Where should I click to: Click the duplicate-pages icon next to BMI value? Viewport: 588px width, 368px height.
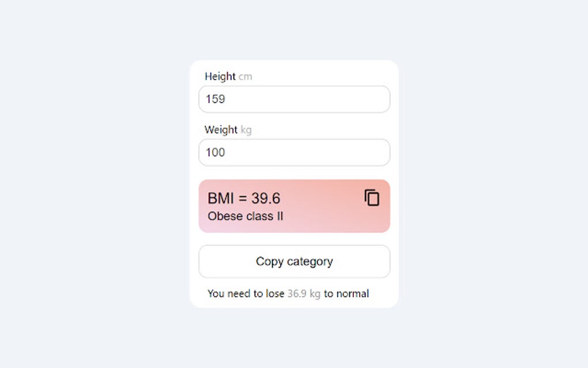[372, 198]
